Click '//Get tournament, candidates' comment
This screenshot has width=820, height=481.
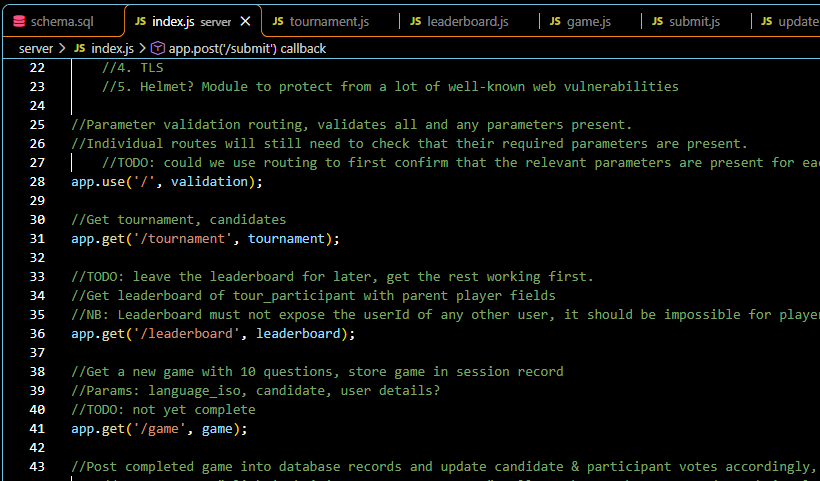pos(179,220)
